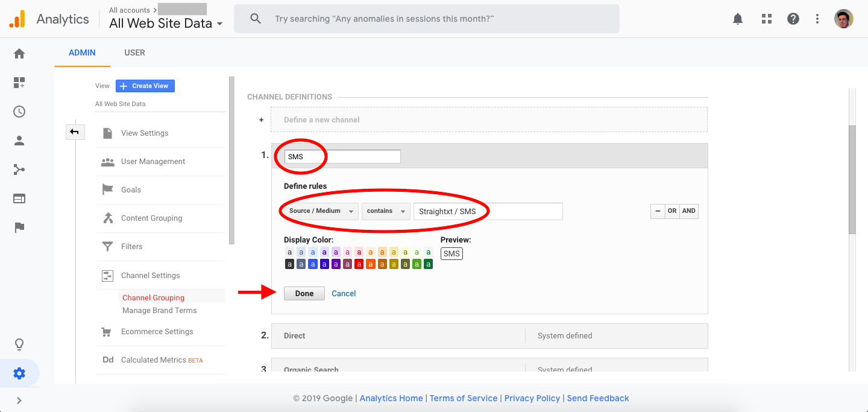Open the Google apps grid icon
Screen dimensions: 868x412
[x=766, y=19]
